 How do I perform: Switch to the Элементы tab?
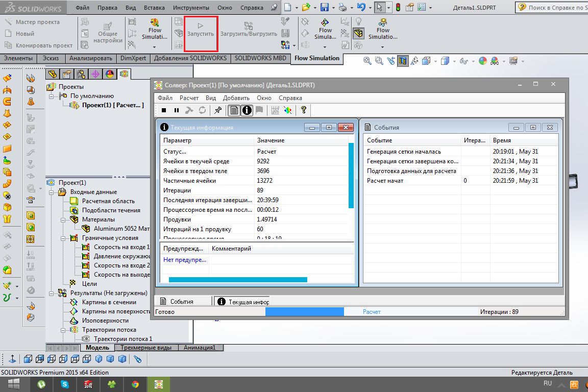(x=18, y=58)
